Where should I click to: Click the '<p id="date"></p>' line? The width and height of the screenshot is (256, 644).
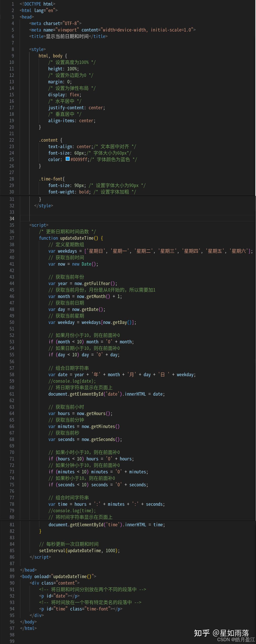pos(59,596)
